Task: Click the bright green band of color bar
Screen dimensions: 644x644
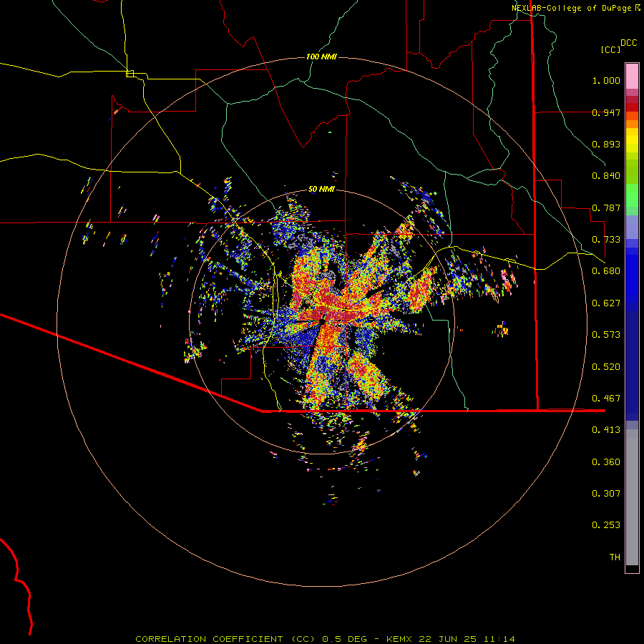Action: click(x=632, y=195)
